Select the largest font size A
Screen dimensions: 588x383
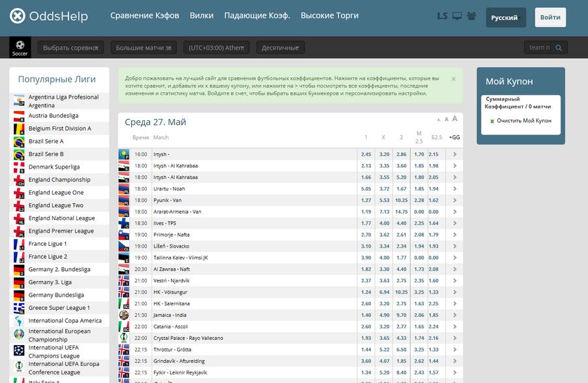[455, 118]
